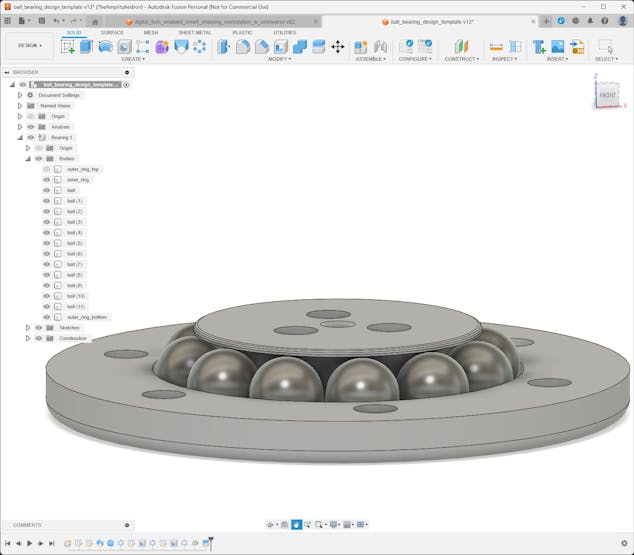The width and height of the screenshot is (634, 555).
Task: Switch to the SHEET METAL tab
Action: pyautogui.click(x=194, y=32)
